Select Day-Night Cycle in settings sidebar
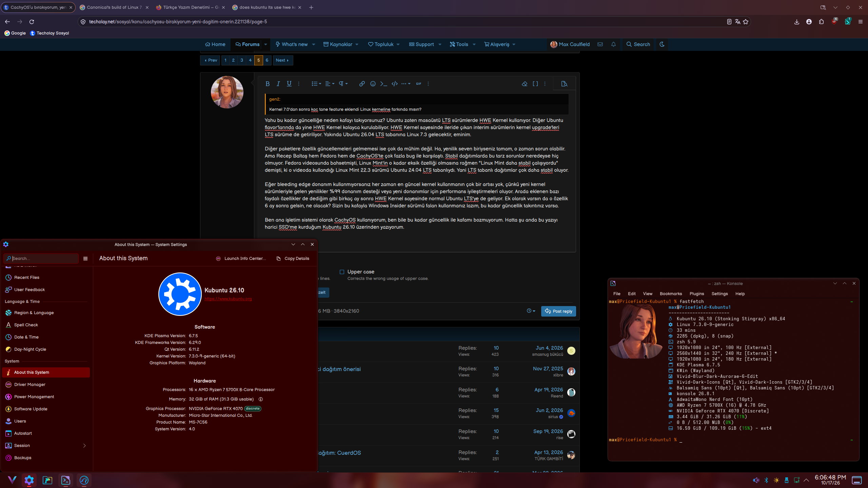This screenshot has height=488, width=868. [46, 349]
